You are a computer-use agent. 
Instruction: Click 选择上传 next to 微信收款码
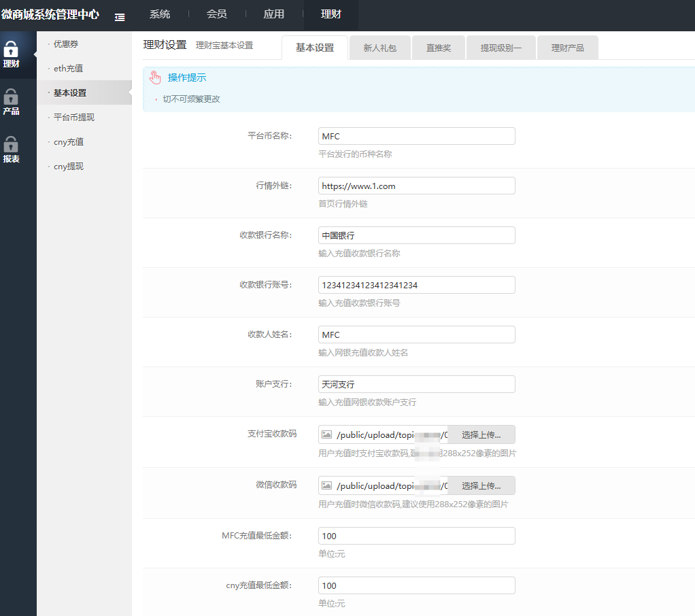(481, 485)
